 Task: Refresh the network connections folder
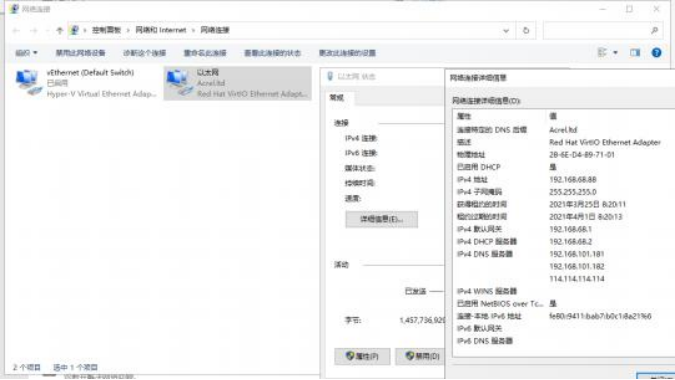pos(526,31)
